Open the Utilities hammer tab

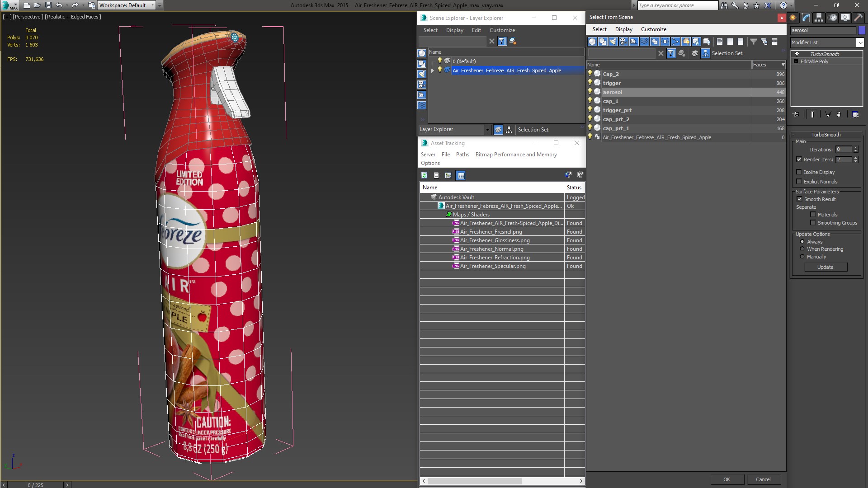point(858,18)
